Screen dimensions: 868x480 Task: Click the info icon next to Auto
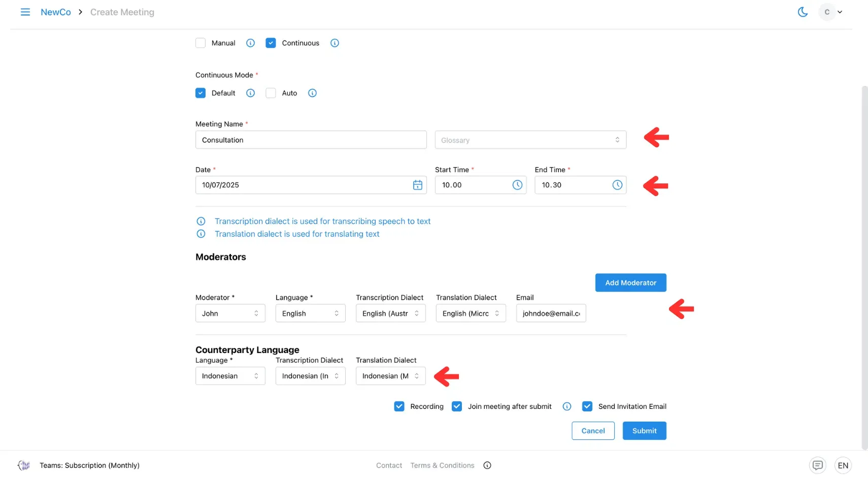coord(312,93)
